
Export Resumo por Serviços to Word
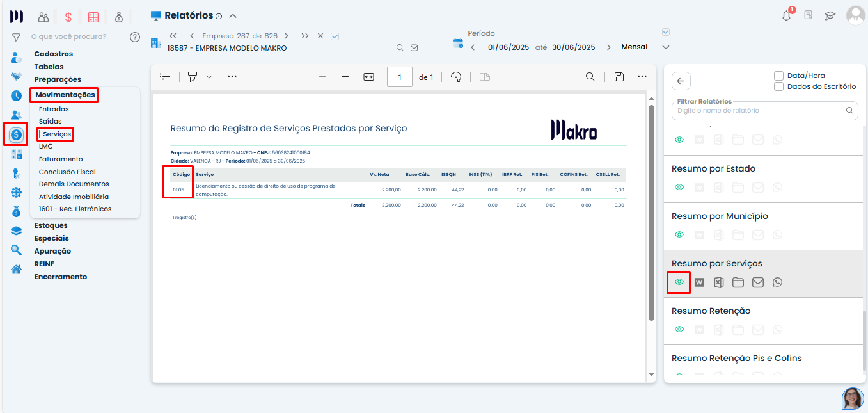(699, 282)
